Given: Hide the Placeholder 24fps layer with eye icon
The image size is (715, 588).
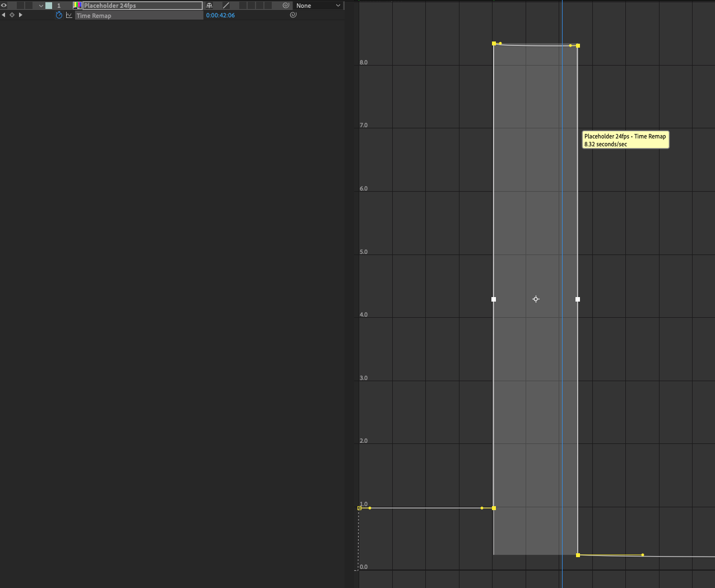Looking at the screenshot, I should (4, 6).
